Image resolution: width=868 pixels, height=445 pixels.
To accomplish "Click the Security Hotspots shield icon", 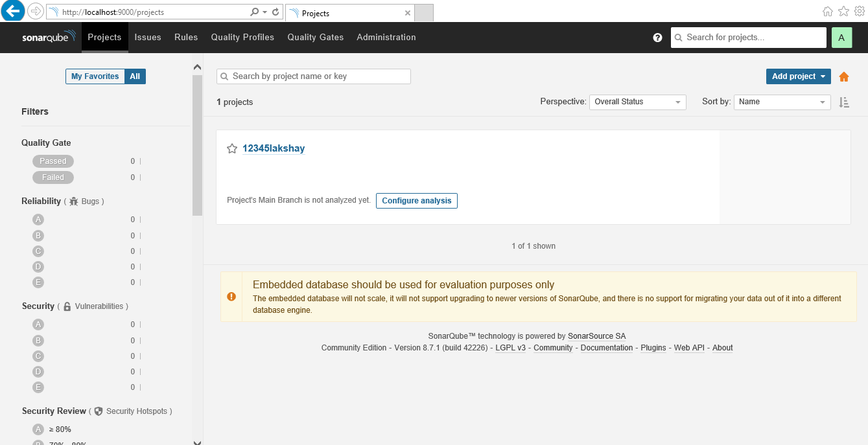I will coord(98,411).
